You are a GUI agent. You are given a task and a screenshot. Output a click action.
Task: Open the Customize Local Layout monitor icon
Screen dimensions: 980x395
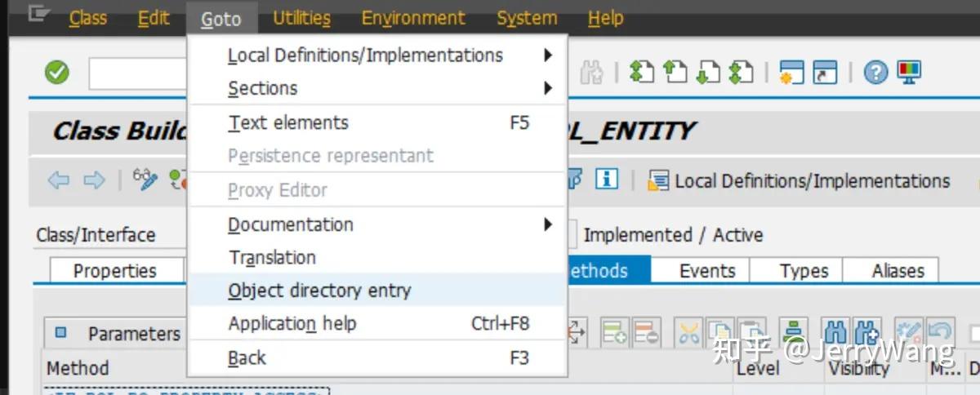click(x=909, y=73)
